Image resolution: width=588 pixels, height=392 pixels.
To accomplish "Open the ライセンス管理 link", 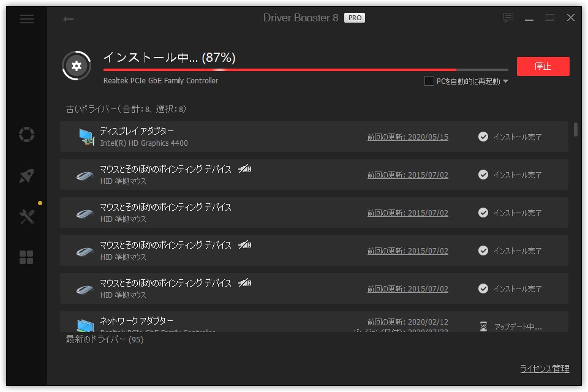I will coord(545,369).
